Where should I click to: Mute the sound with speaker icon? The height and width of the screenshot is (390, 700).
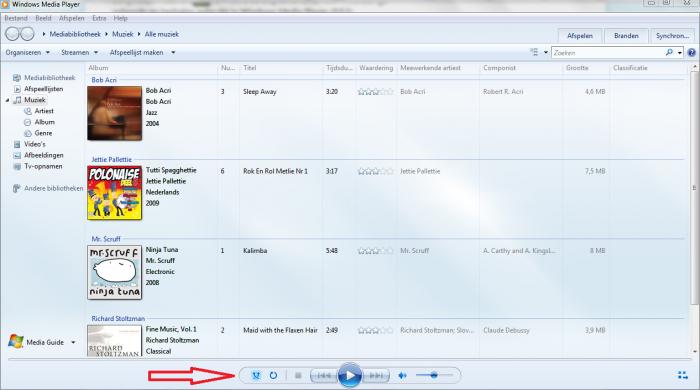[x=402, y=376]
